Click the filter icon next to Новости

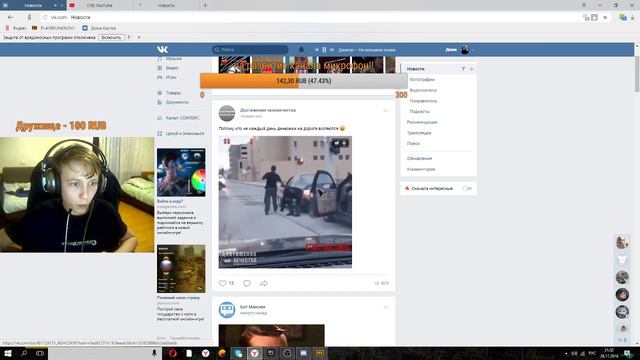coord(463,69)
